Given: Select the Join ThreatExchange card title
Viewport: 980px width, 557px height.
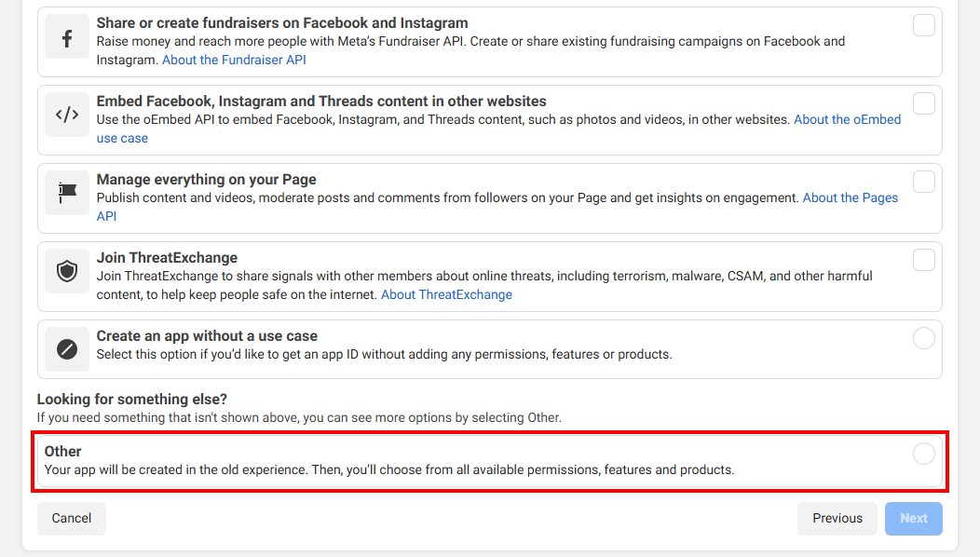Looking at the screenshot, I should pos(167,258).
